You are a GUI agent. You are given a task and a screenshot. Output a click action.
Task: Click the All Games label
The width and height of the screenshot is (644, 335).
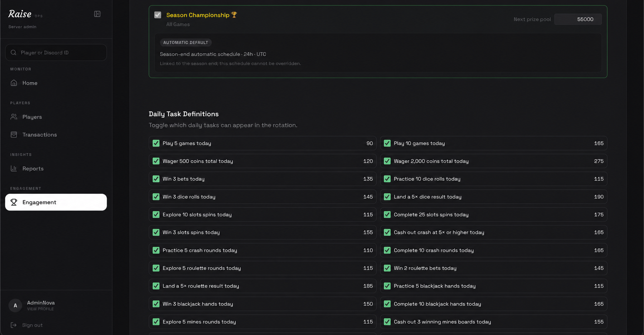(x=178, y=24)
